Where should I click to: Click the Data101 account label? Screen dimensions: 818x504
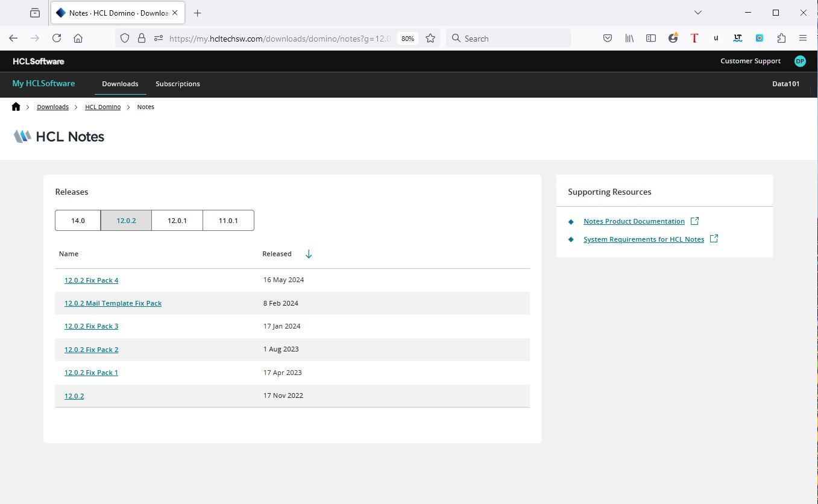[x=786, y=84]
